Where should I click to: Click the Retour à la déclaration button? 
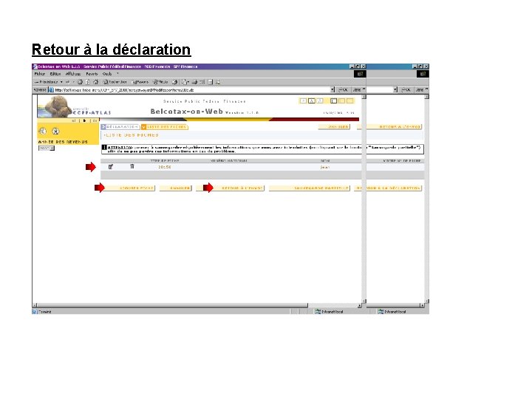[x=388, y=188]
